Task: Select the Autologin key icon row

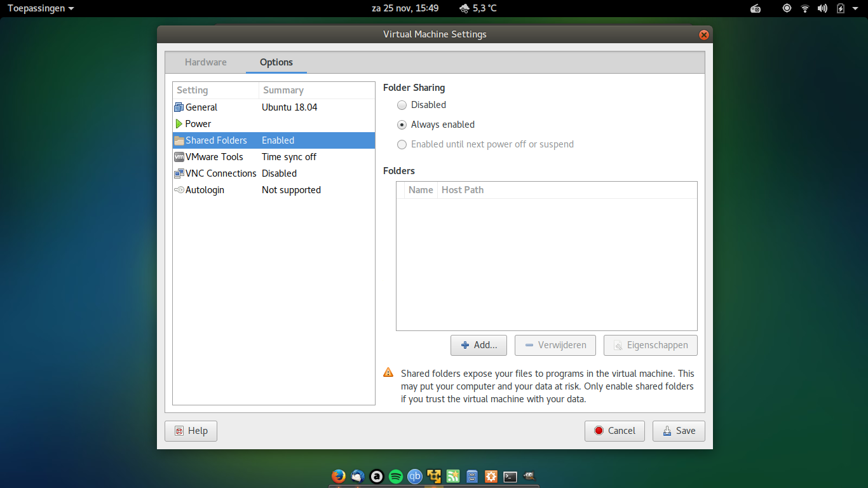Action: (x=179, y=189)
